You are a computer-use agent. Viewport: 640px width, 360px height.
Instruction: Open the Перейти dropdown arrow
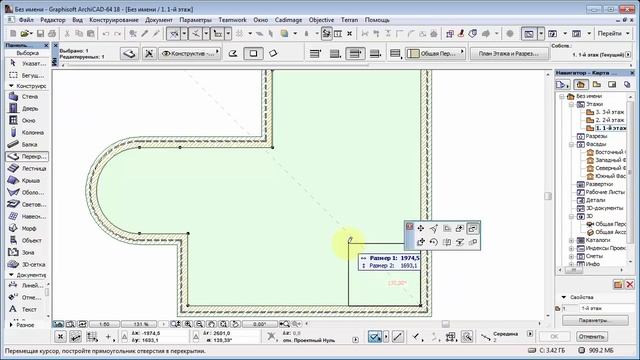point(628,34)
